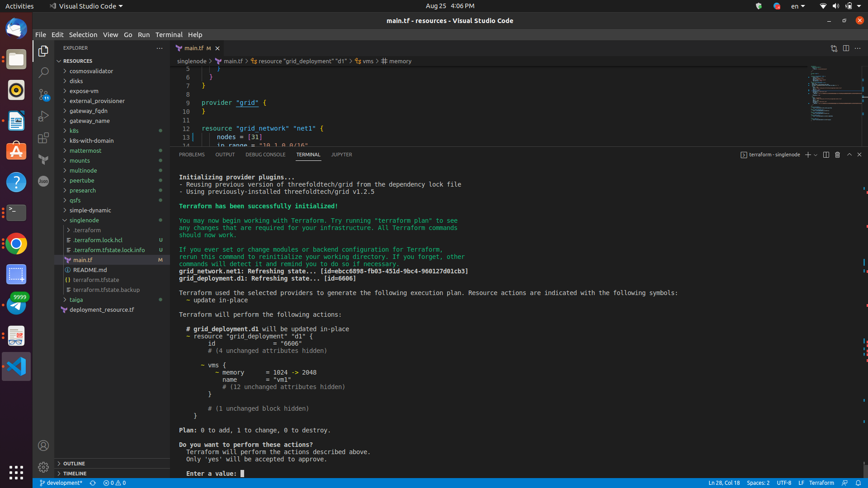Image resolution: width=868 pixels, height=488 pixels.
Task: Split the terminal with the split icon
Action: [x=826, y=155]
